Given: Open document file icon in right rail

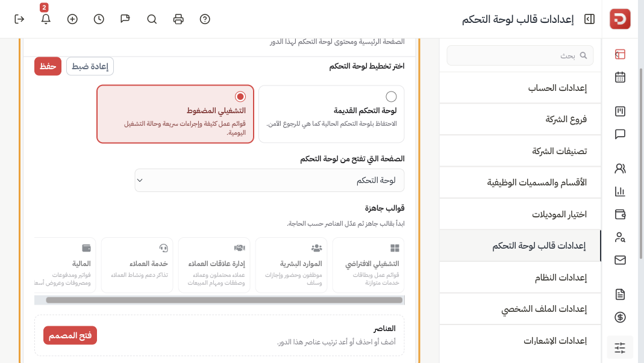Looking at the screenshot, I should pos(620,294).
